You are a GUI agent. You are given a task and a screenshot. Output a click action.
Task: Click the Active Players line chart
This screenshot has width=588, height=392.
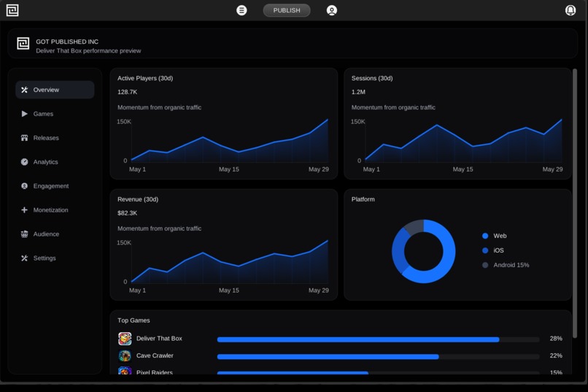click(230, 141)
